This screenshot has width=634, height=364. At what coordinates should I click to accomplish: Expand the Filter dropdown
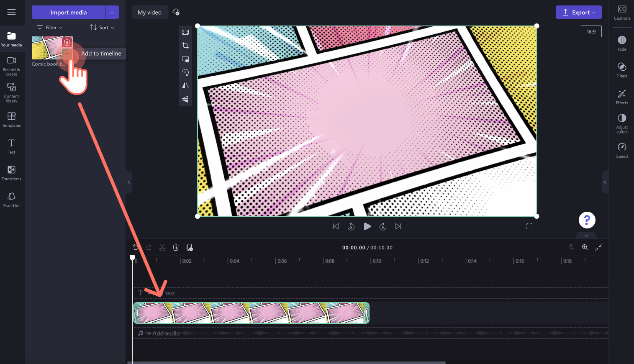50,28
